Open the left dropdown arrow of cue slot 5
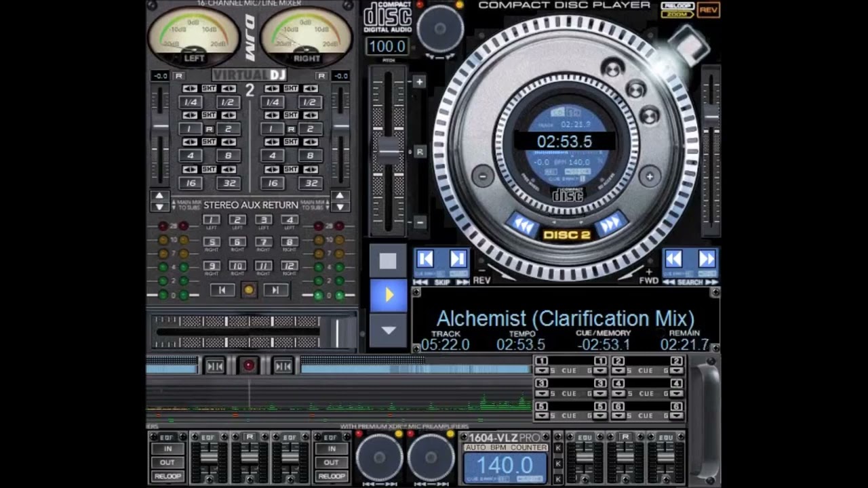Viewport: 868px width, 488px height. [541, 415]
